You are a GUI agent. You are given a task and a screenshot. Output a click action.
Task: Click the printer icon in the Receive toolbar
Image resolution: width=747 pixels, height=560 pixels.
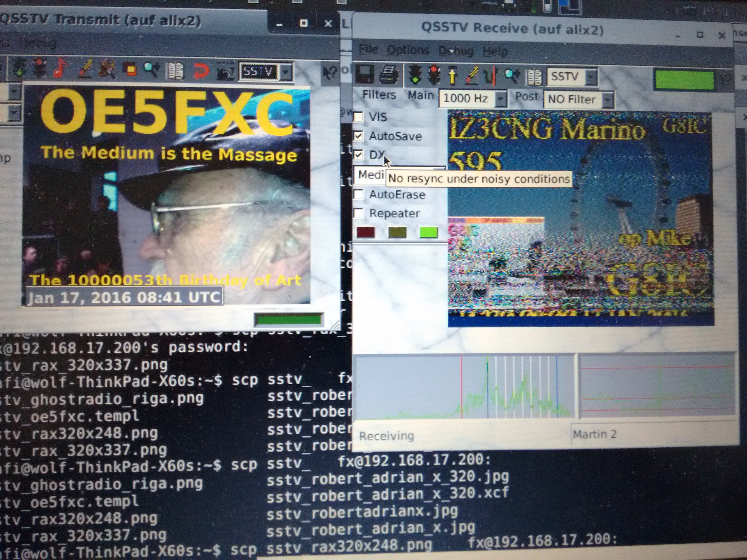(389, 74)
